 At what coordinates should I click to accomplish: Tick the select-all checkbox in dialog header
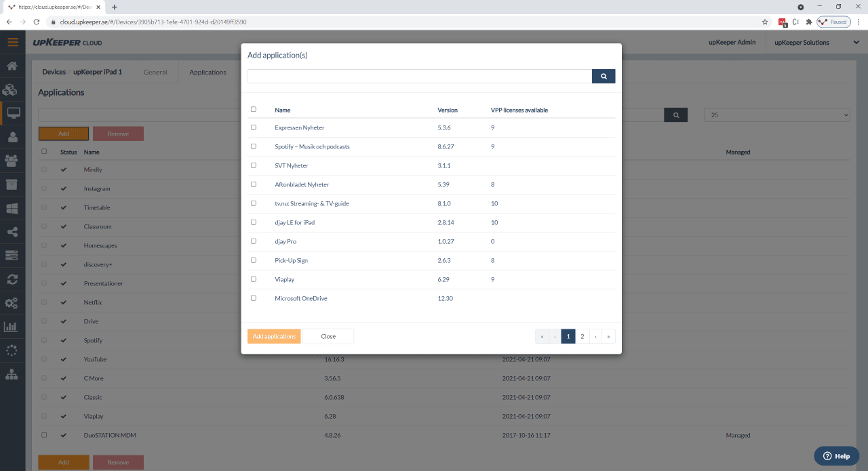254,109
